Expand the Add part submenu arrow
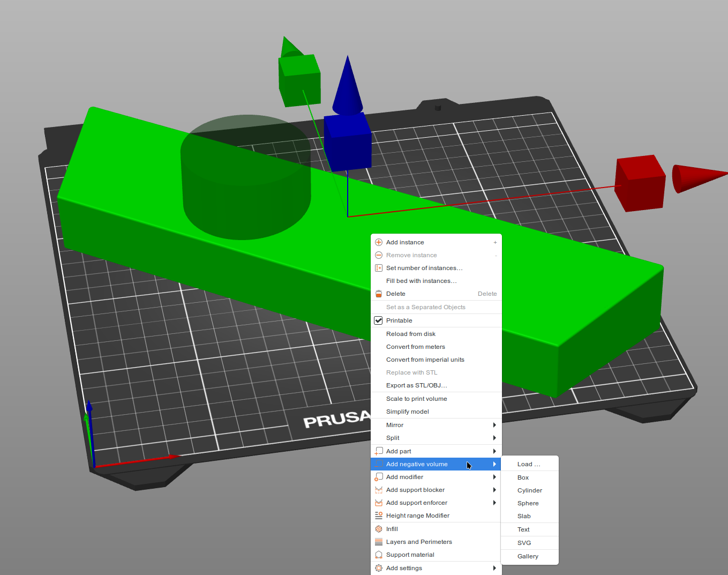The height and width of the screenshot is (575, 728). click(494, 451)
